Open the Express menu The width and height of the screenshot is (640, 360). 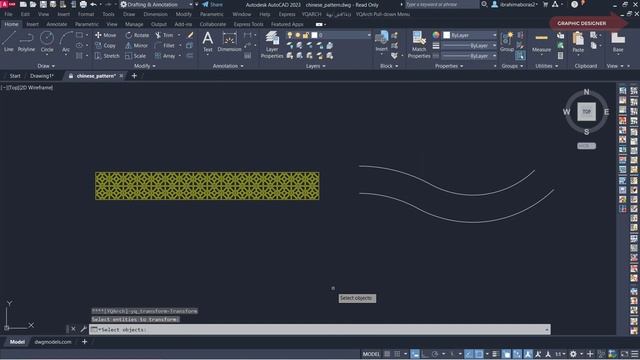pos(287,14)
